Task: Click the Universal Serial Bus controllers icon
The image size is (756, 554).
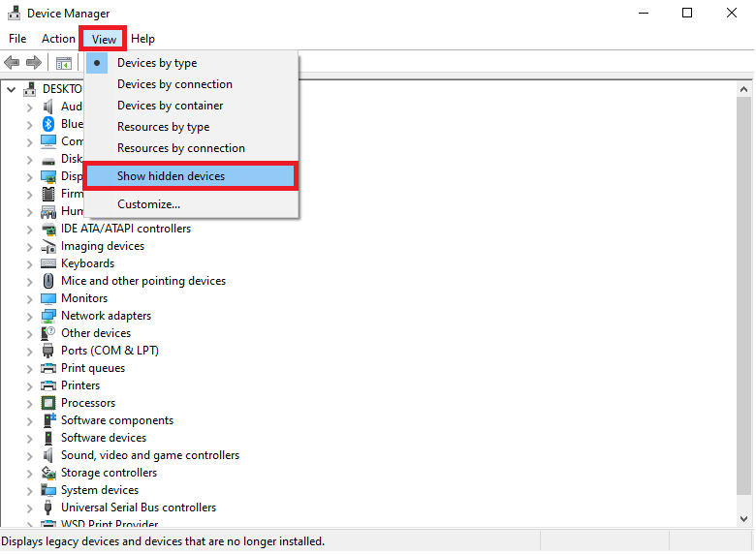Action: [48, 508]
